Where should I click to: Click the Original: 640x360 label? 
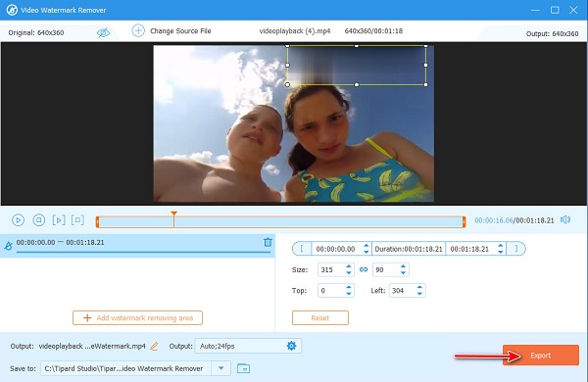click(36, 32)
